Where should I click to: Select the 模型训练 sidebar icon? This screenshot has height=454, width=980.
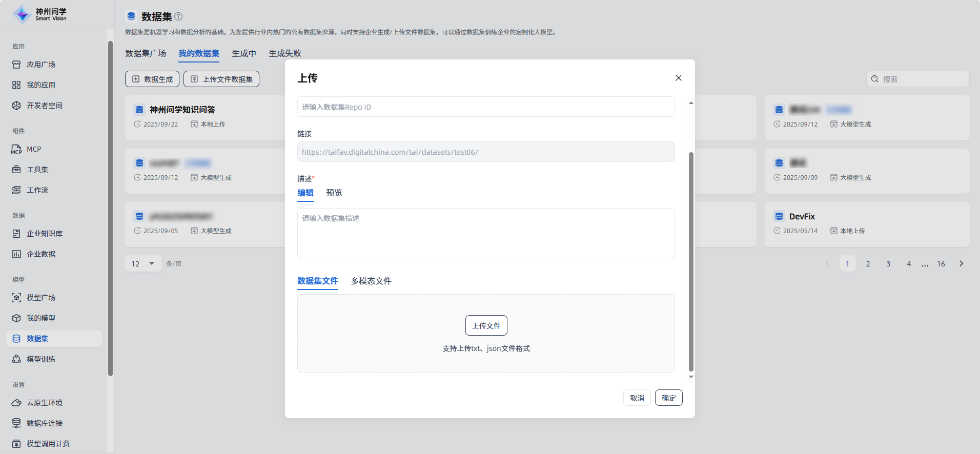coord(16,359)
